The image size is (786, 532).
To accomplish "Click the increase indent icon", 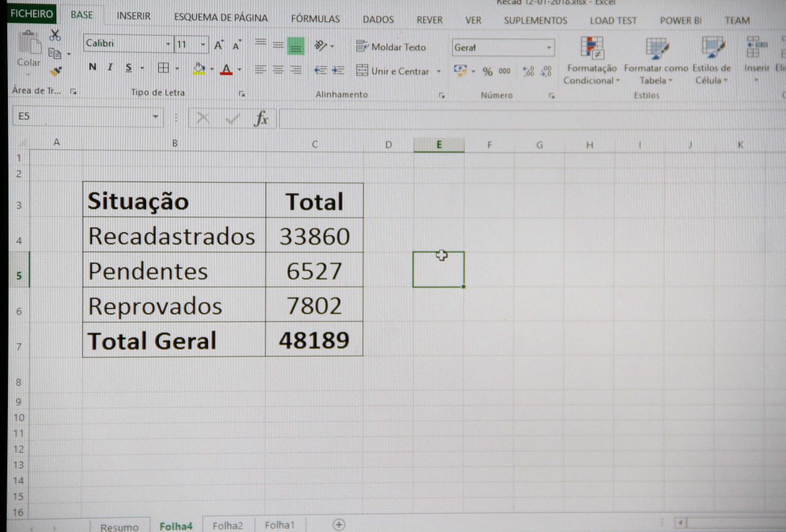I will (338, 70).
